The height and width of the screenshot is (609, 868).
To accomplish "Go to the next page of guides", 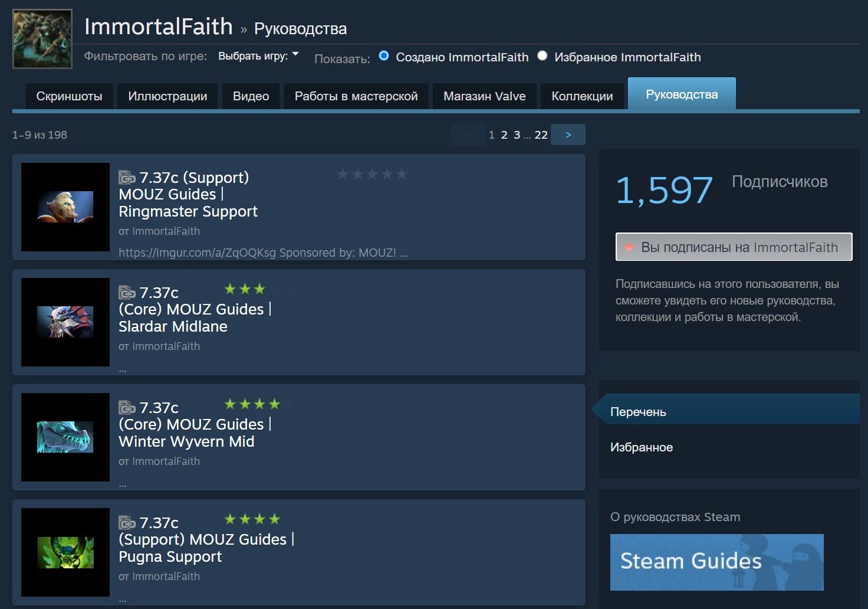I will pos(568,135).
